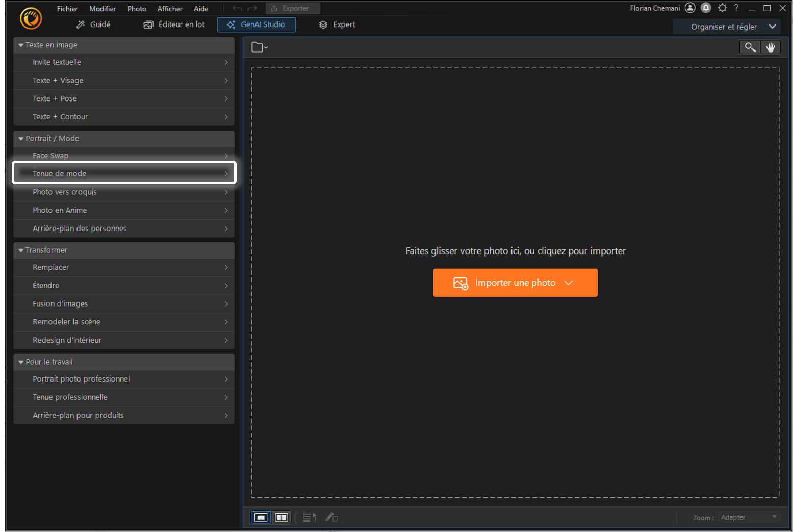
Task: Click the notifications bell icon
Action: tap(706, 8)
